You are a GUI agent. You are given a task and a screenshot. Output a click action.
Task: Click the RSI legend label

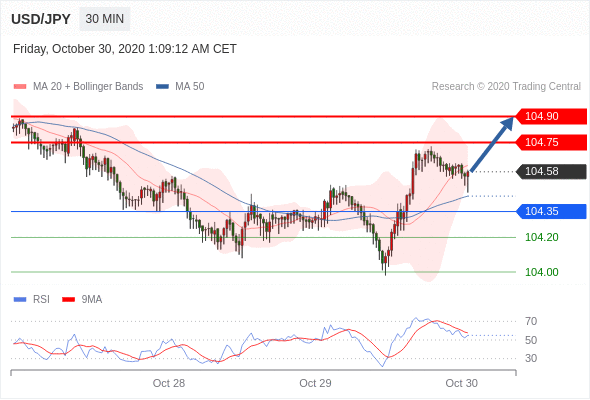coord(41,300)
